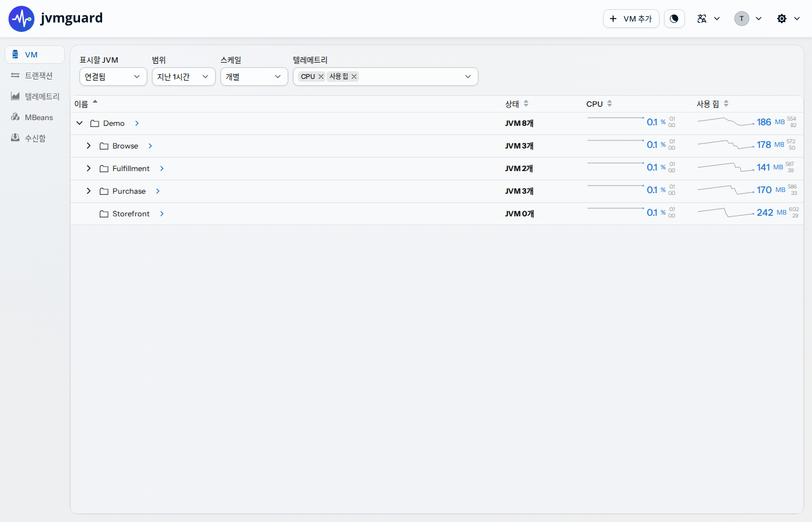
Task: Click the Purchase folder icon
Action: click(x=104, y=191)
